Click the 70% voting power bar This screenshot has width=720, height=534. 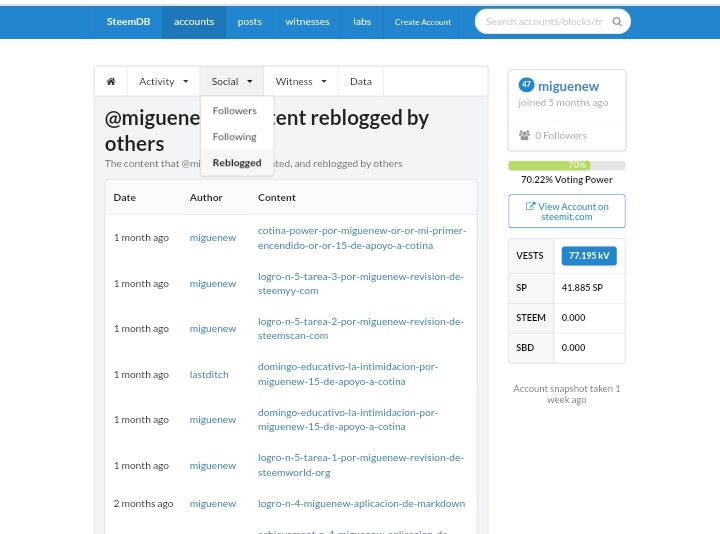[x=567, y=165]
